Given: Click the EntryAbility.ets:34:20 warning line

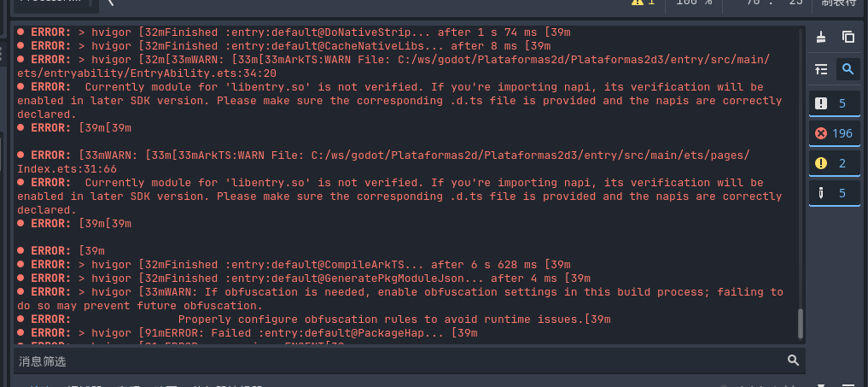Looking at the screenshot, I should tap(393, 66).
